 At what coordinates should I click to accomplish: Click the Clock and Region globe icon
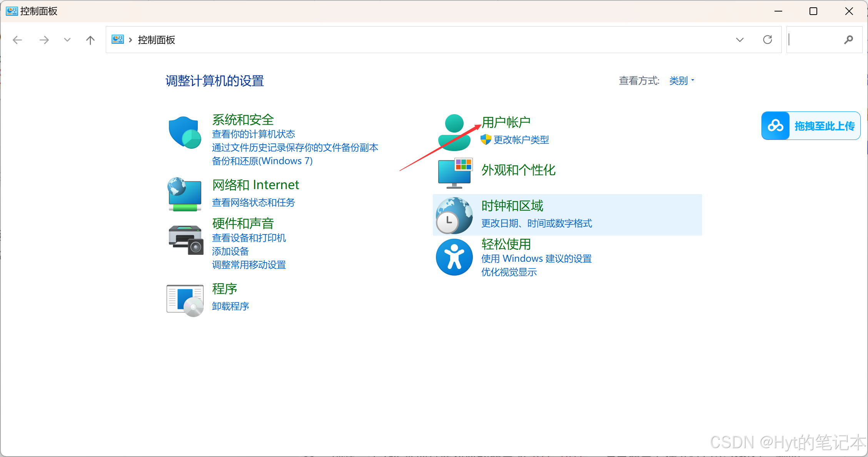[454, 215]
